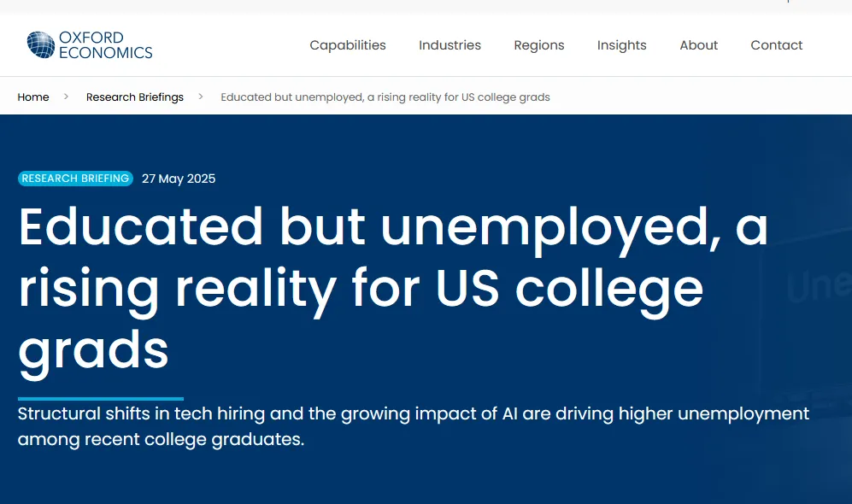Click the Oxford Economics wordmark text
This screenshot has height=504, width=852.
(x=105, y=45)
